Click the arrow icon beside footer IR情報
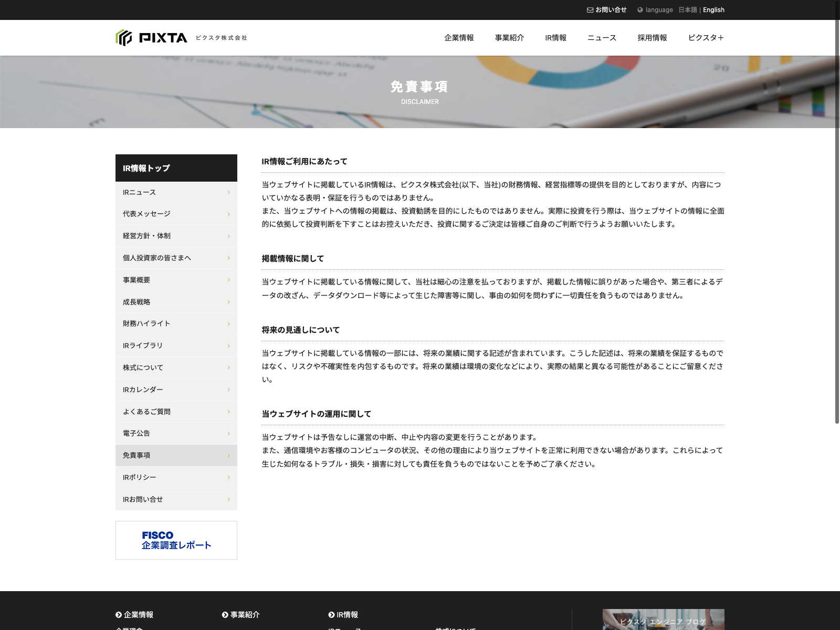840x630 pixels. [x=331, y=615]
